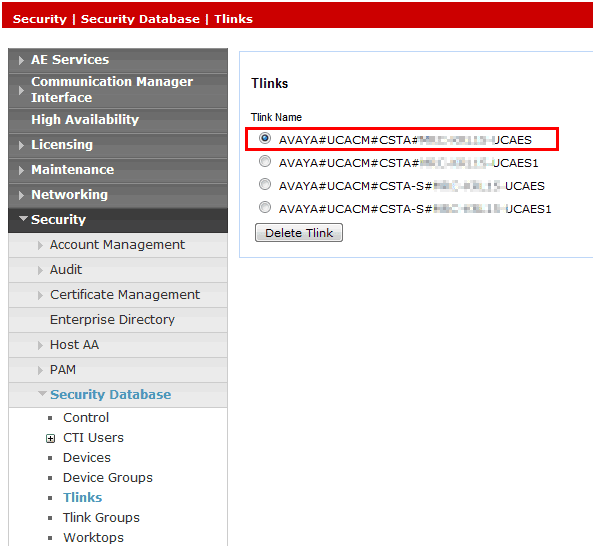Open the Tlink Groups link
The height and width of the screenshot is (546, 593).
pos(101,517)
